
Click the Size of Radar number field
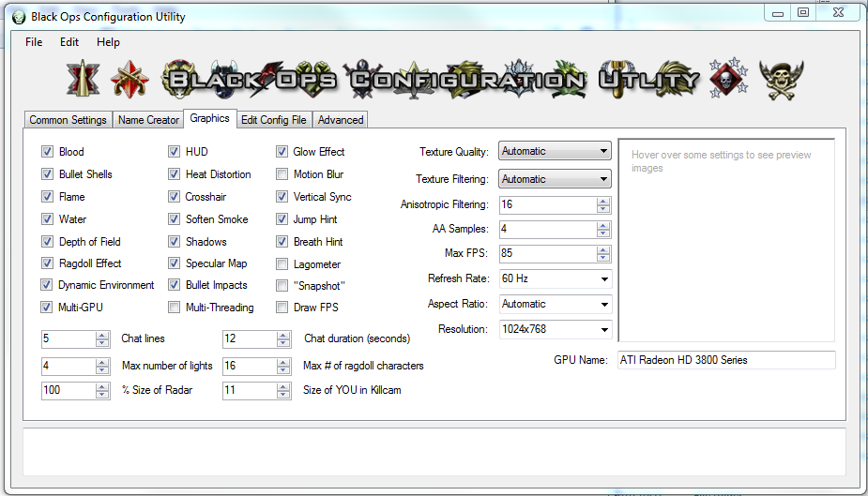tap(69, 390)
